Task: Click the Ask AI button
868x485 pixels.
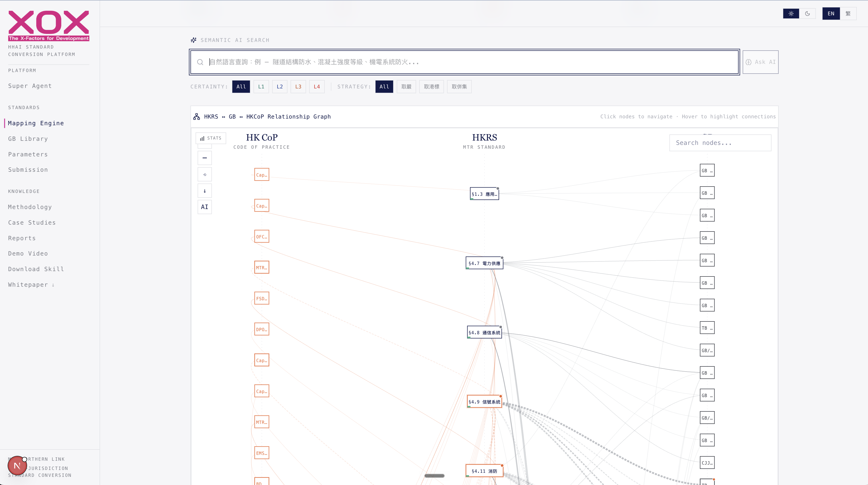Action: coord(761,62)
